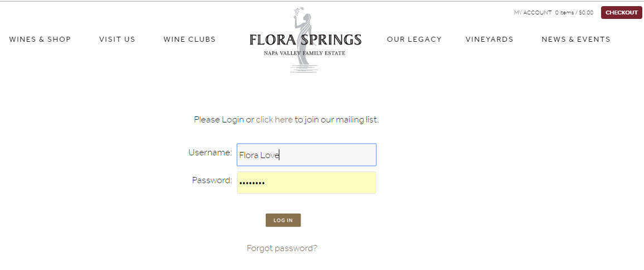Open the Wines & Shop menu
Viewport: 644px width, 270px height.
(40, 40)
